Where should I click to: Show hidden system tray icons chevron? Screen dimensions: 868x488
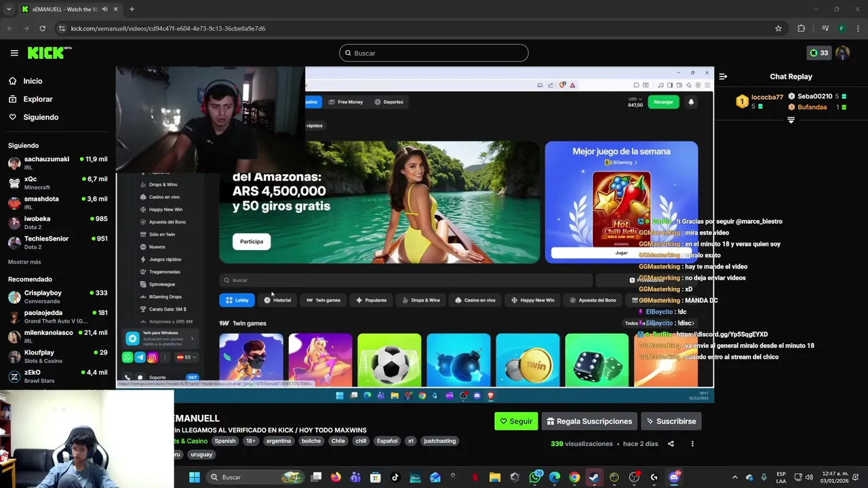[x=734, y=477]
